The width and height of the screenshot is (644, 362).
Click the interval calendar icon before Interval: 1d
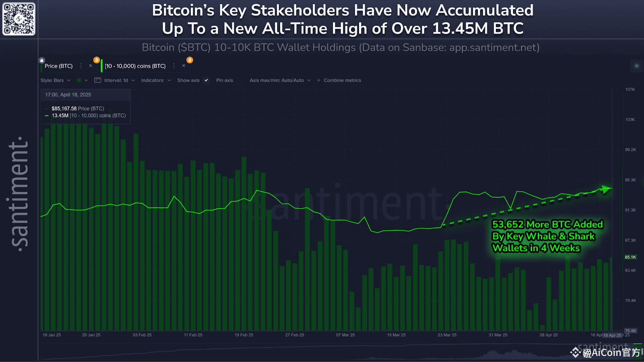(x=98, y=80)
